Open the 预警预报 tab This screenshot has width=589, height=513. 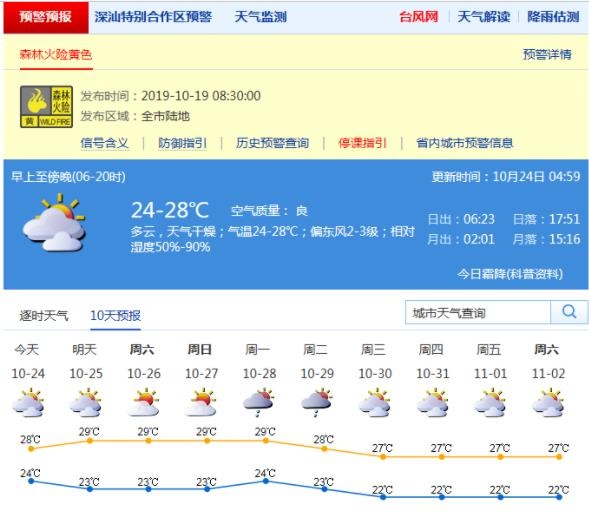[x=46, y=17]
